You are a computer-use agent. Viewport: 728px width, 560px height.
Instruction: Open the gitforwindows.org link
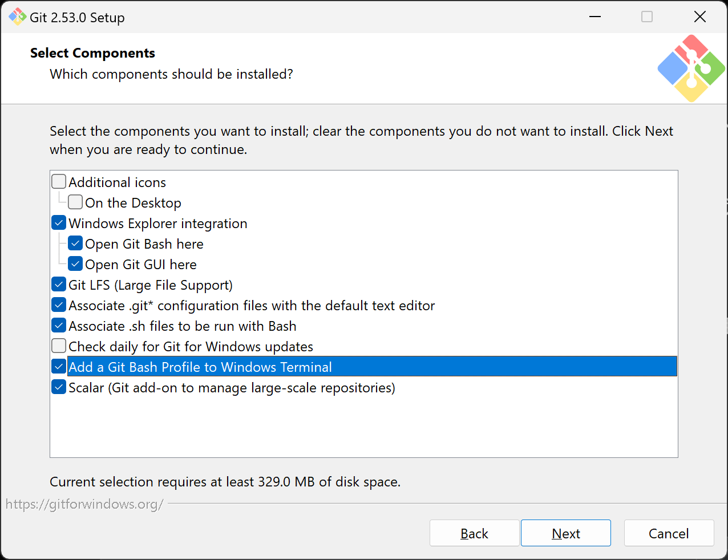(x=84, y=504)
